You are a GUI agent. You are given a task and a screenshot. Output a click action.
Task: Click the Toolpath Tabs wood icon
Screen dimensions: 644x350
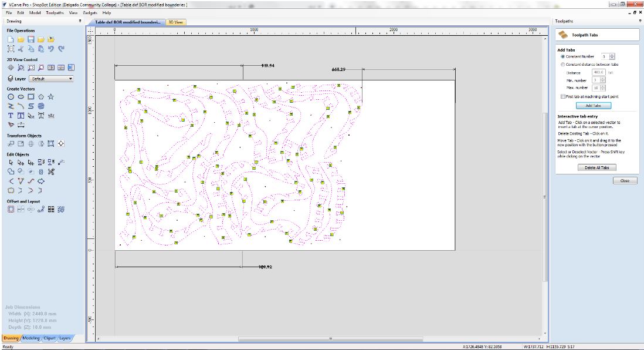click(563, 35)
